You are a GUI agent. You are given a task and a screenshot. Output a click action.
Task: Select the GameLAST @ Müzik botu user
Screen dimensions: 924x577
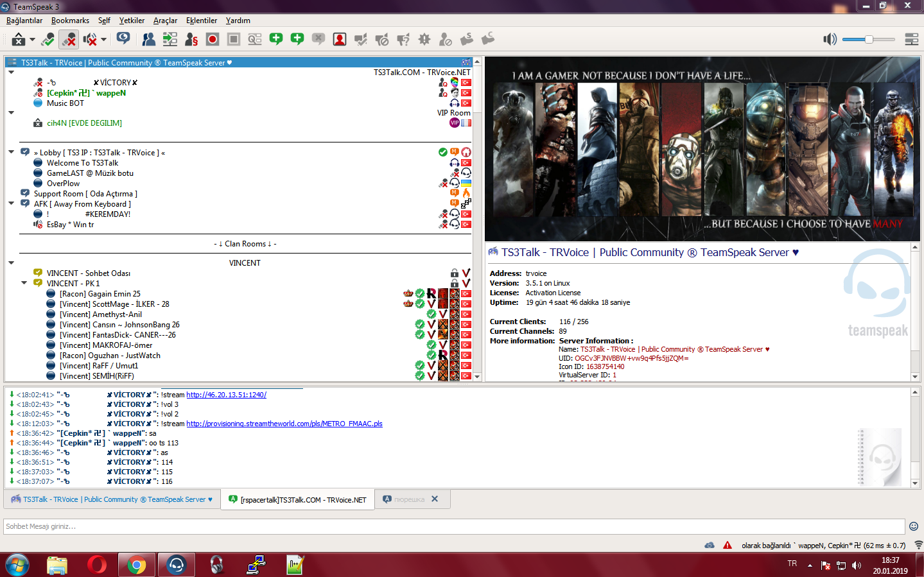coord(90,173)
